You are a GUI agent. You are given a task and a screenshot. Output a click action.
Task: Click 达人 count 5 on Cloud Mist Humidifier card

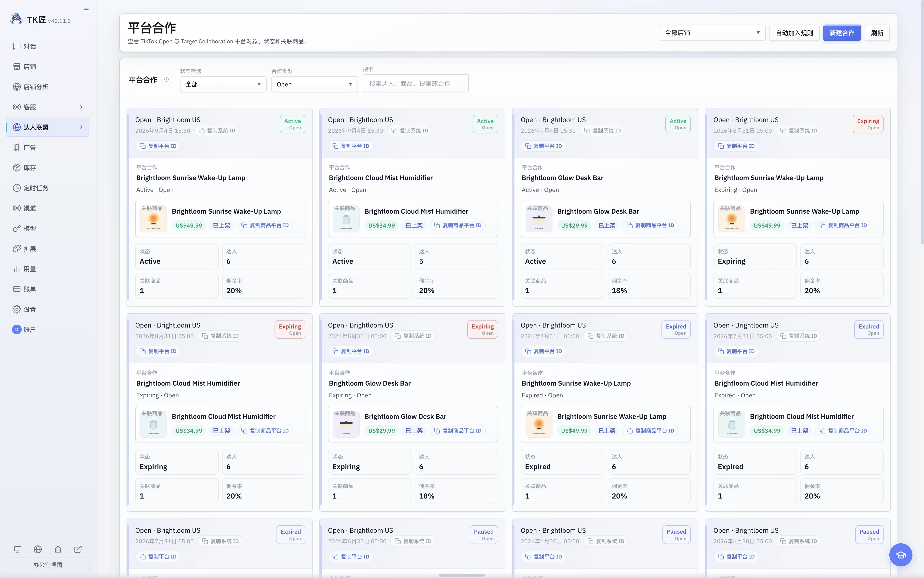421,261
